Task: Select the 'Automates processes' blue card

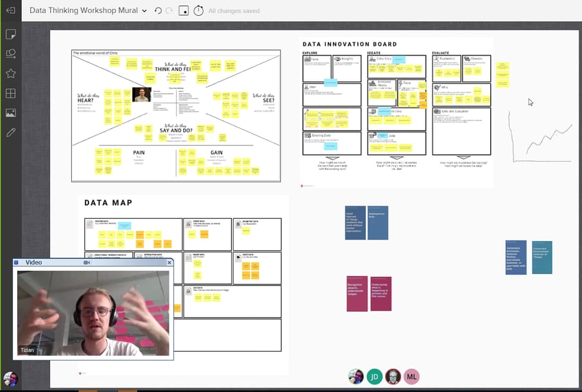Action: pyautogui.click(x=516, y=258)
